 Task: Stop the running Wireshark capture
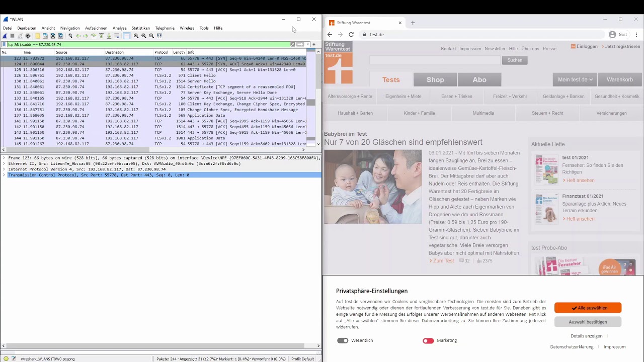coord(12,36)
